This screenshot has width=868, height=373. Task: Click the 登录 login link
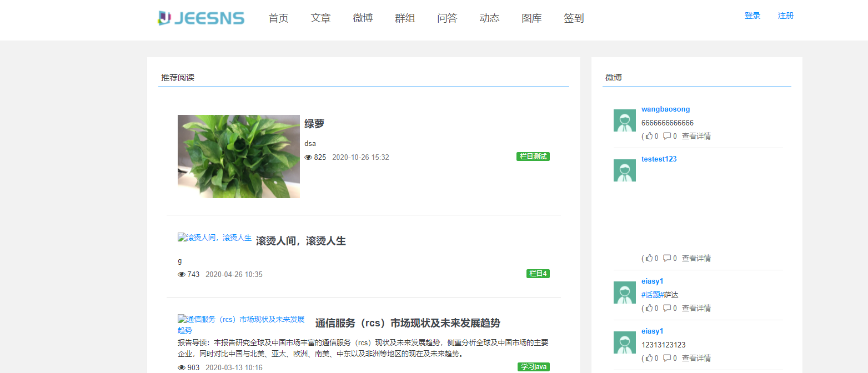click(x=752, y=16)
